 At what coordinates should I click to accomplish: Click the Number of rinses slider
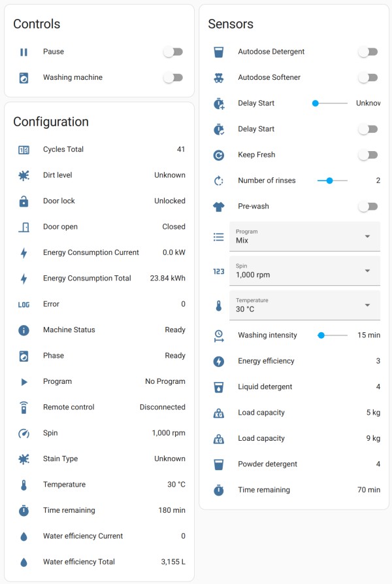[x=332, y=180]
